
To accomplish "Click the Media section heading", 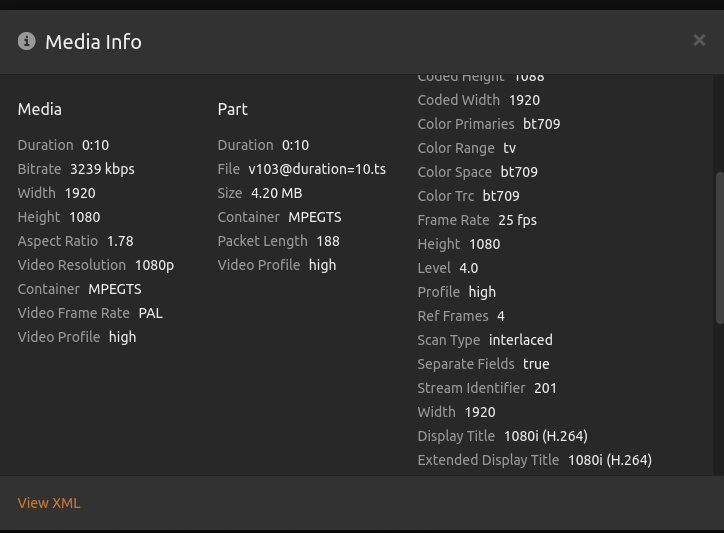I will tap(40, 109).
